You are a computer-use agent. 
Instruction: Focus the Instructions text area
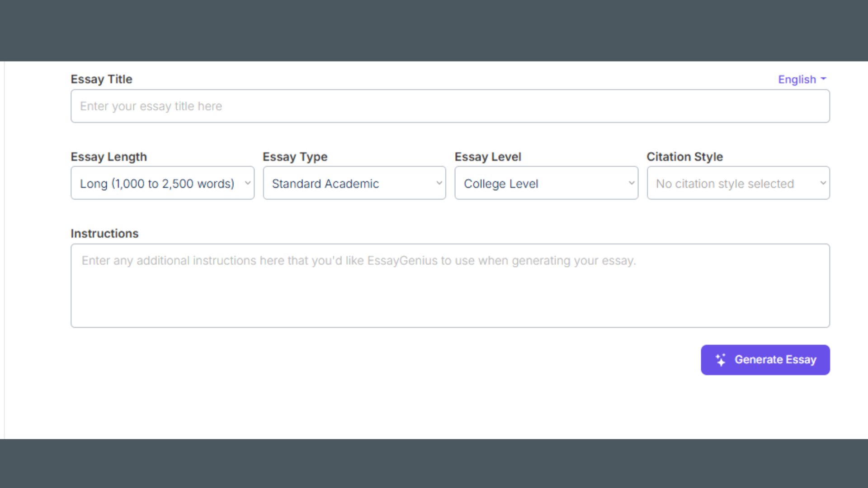pos(450,286)
